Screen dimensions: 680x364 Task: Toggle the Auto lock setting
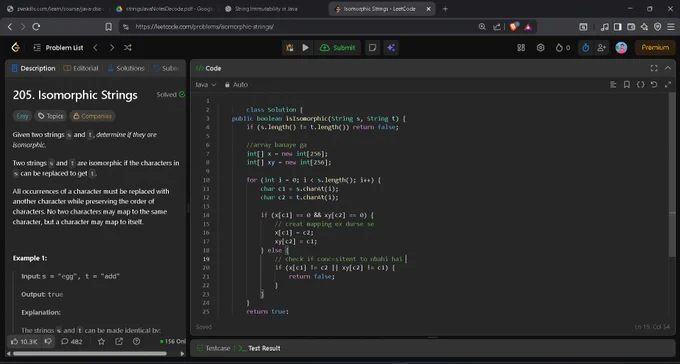[x=236, y=85]
